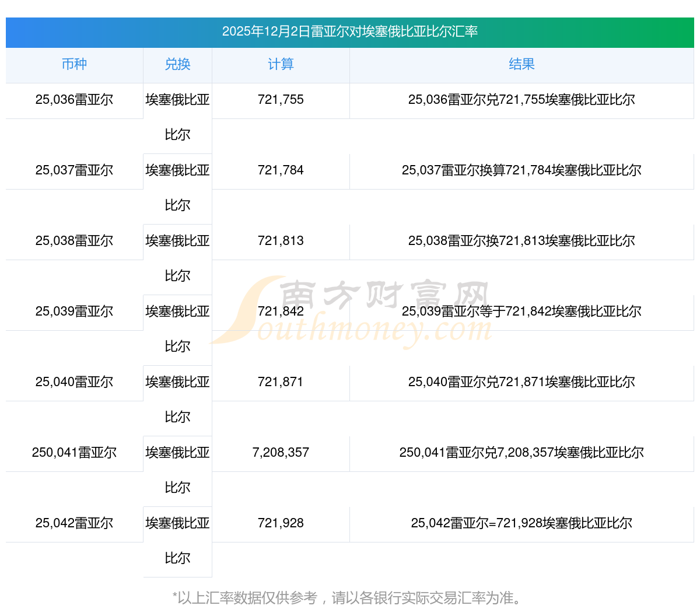Click the footnote disclaimer about 汇率数据仅供参考

[349, 598]
